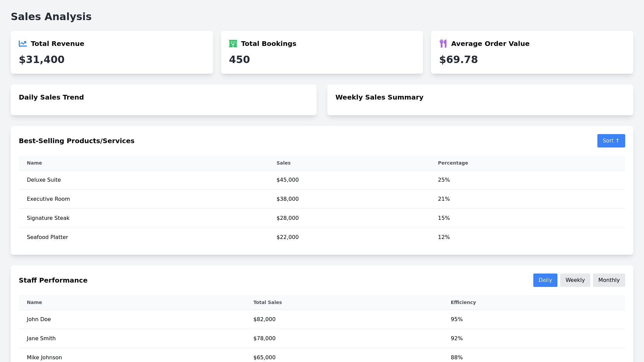The image size is (644, 362).
Task: Click the Percentage column header
Action: pos(453,163)
